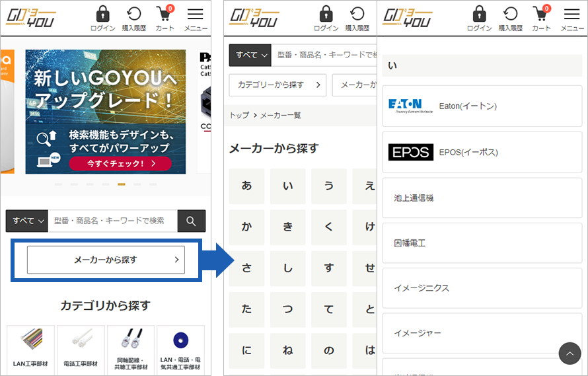The height and width of the screenshot is (376, 588).
Task: Focus the middle panel keyword search field
Action: pos(324,55)
